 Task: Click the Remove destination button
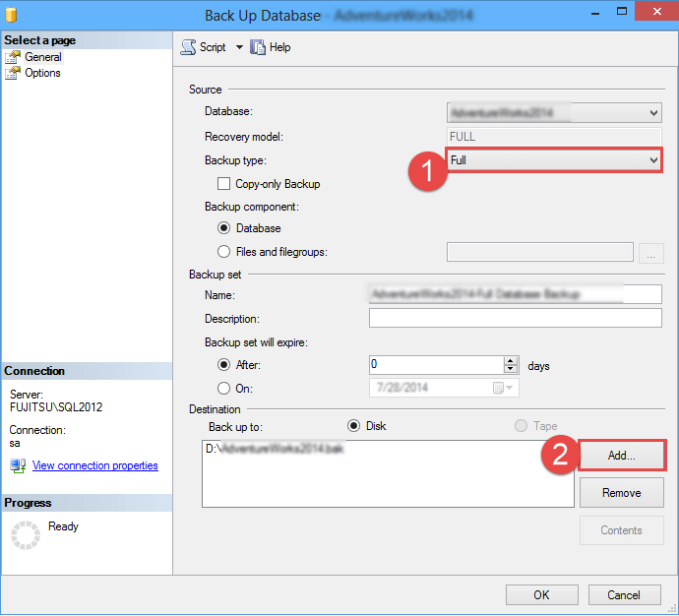[621, 493]
